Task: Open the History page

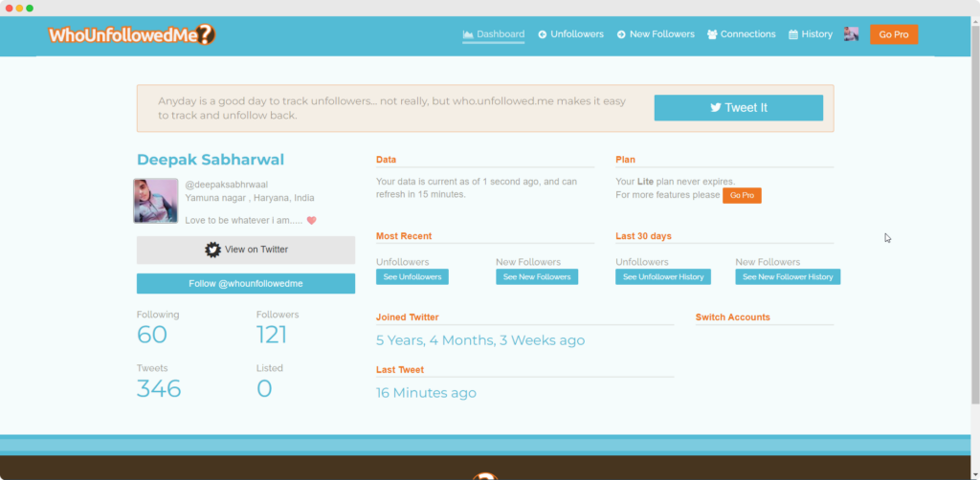Action: 811,34
